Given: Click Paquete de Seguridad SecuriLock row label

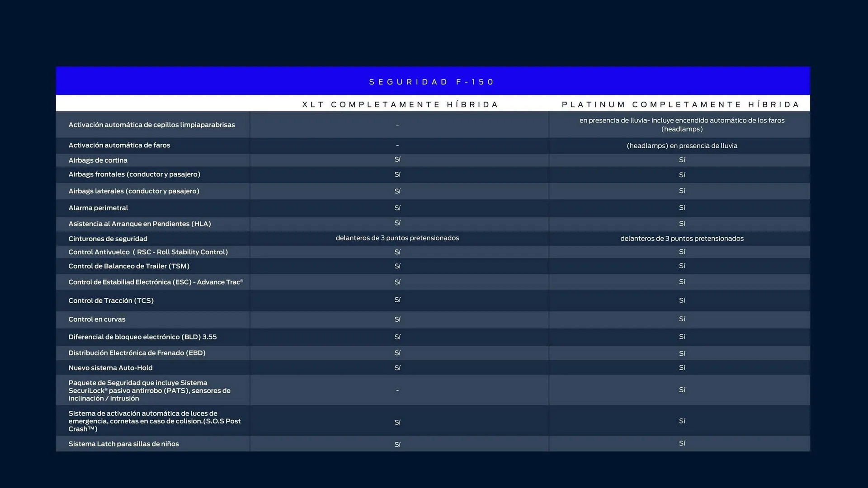Looking at the screenshot, I should [149, 390].
